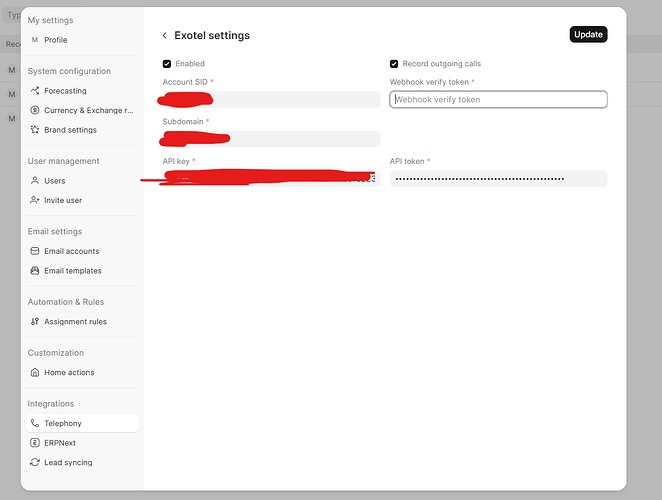Select Users under User management
Screen dimensions: 662x500
pos(55,181)
